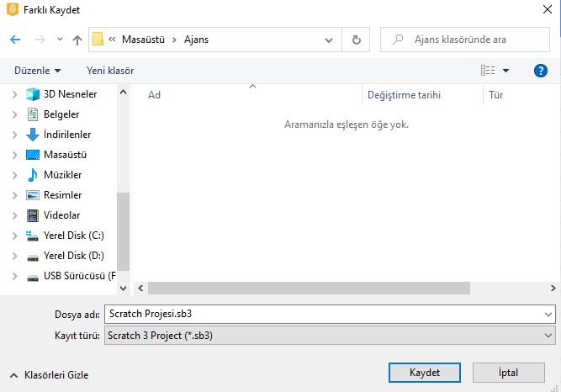Click the Videolar film strip icon
This screenshot has height=392, width=561.
coord(33,215)
